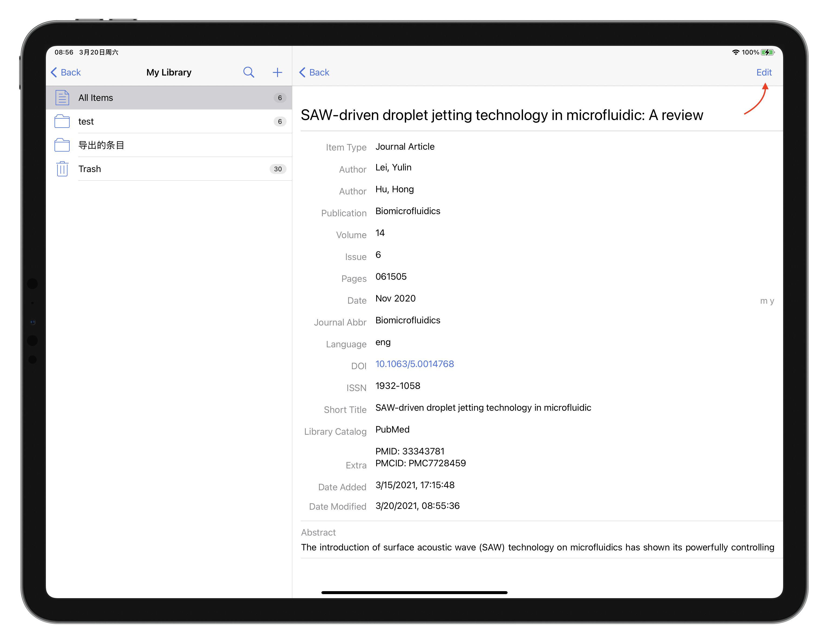Check the Wi-Fi status icon
Screen dimensions: 829x644
pyautogui.click(x=736, y=52)
